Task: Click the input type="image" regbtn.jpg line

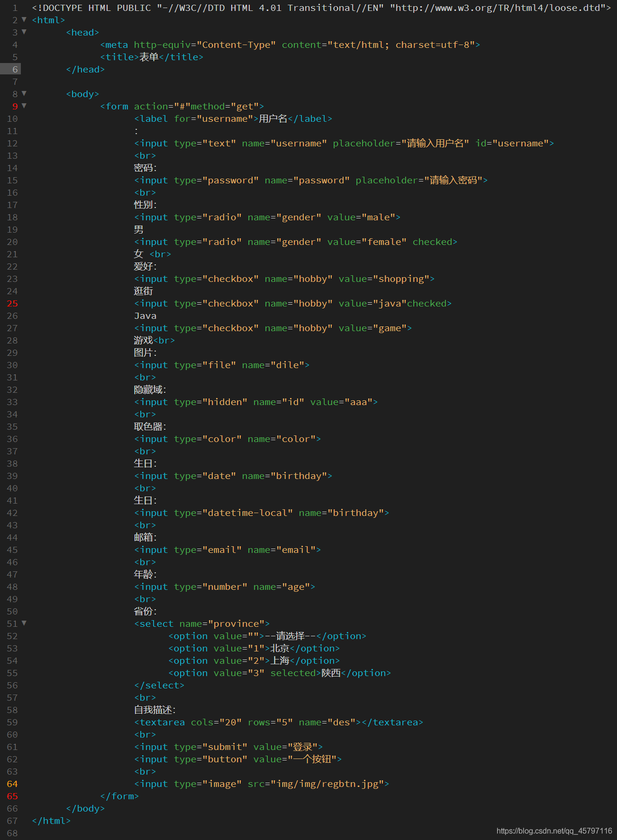Action: (262, 784)
